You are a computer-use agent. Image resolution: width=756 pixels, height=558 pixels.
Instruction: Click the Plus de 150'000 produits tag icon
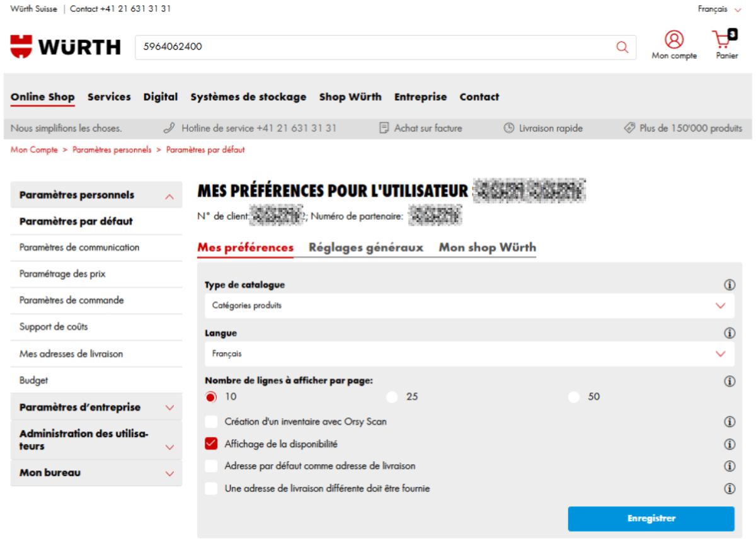[629, 128]
